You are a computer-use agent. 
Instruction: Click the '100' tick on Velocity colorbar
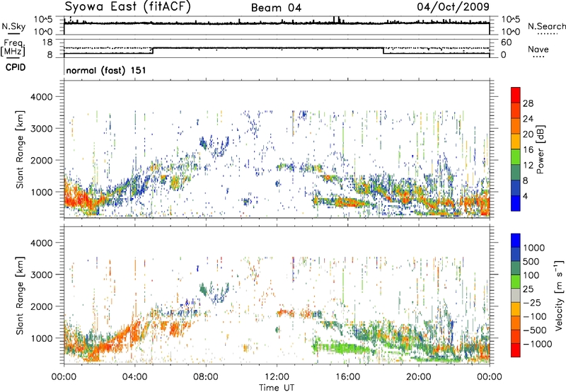[x=531, y=275]
